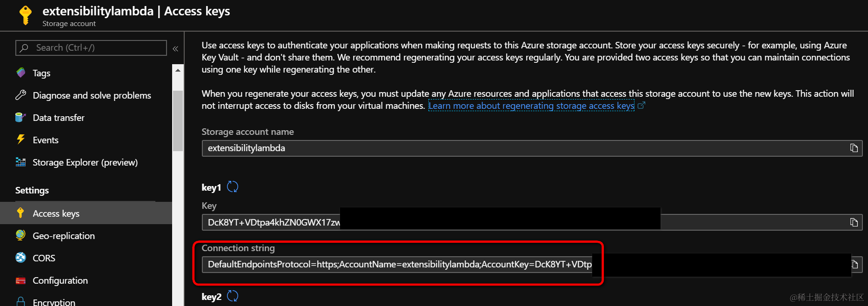This screenshot has height=306, width=868.
Task: Select Access keys in Settings
Action: 86,213
